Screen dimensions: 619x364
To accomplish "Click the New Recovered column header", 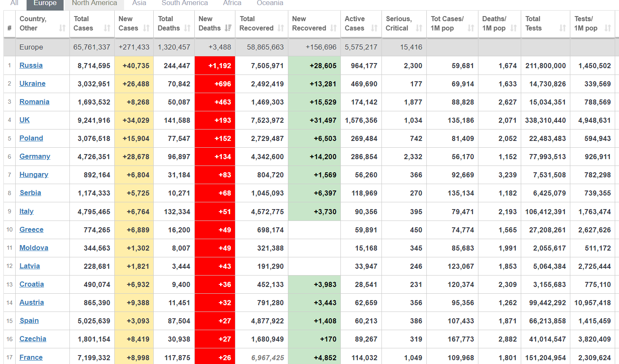I will click(x=309, y=24).
